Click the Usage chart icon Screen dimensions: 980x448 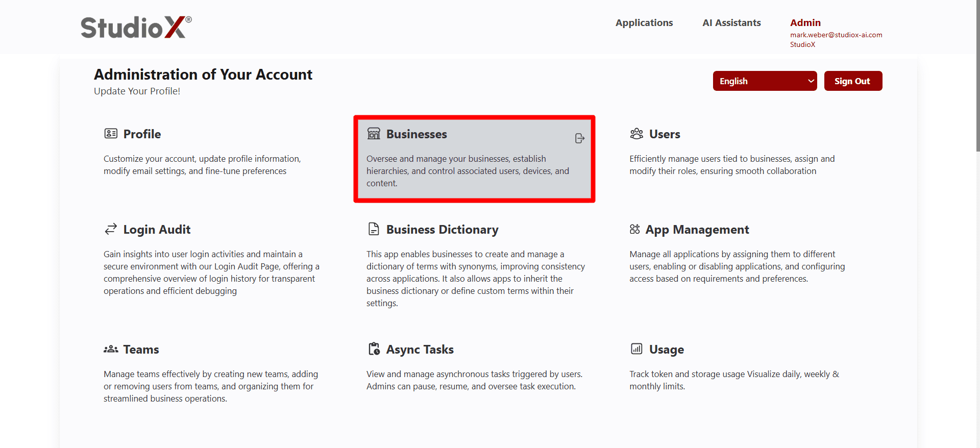pyautogui.click(x=636, y=349)
